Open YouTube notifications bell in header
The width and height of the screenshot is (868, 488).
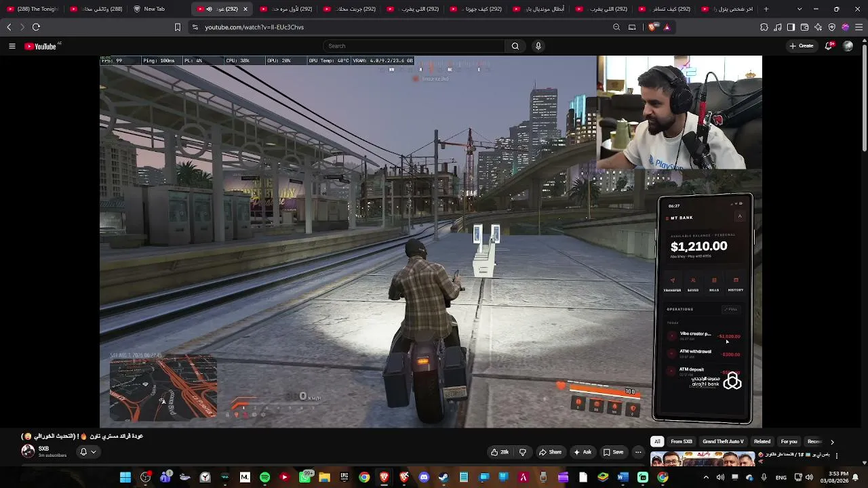[x=830, y=46]
